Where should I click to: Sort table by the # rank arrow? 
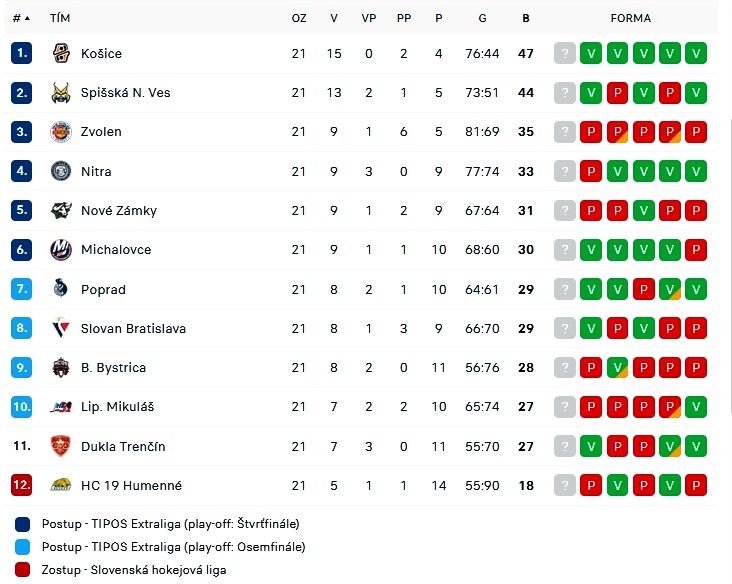pos(27,18)
